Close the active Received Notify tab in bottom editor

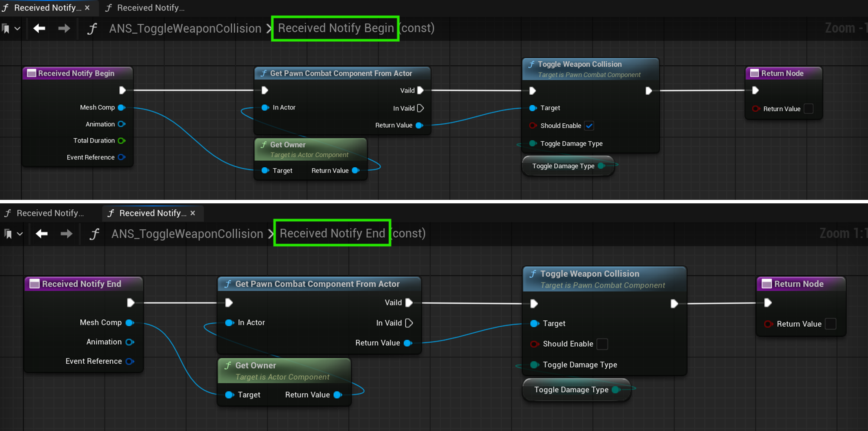(193, 213)
